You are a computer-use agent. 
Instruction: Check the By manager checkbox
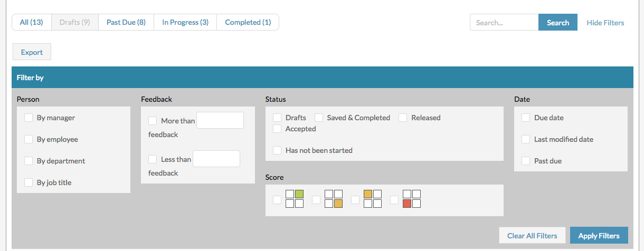[x=29, y=118]
